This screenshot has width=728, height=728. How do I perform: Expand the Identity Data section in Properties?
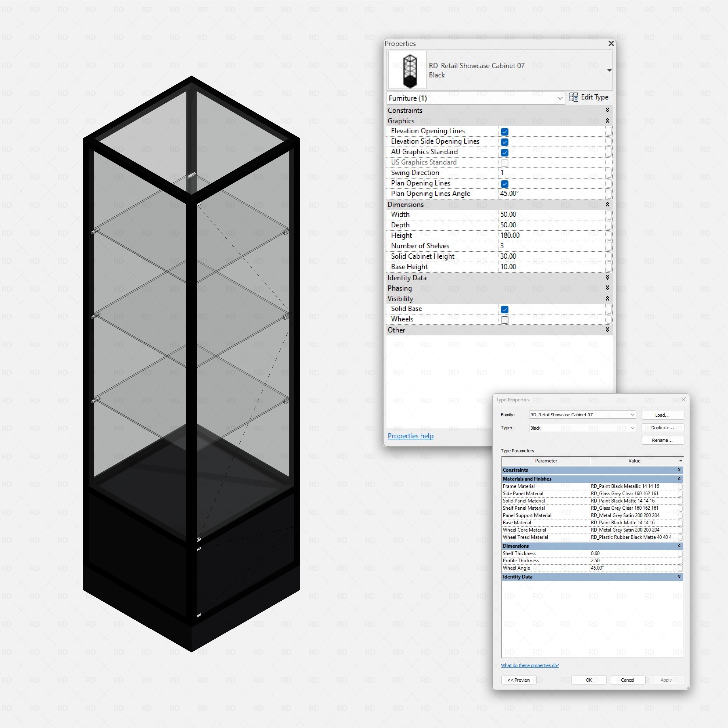607,277
